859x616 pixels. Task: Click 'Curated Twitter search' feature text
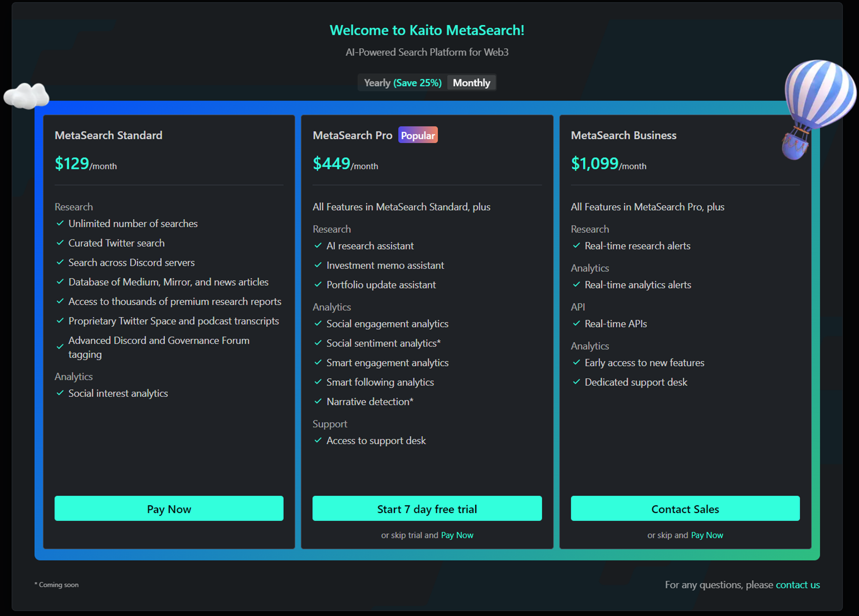coord(117,243)
